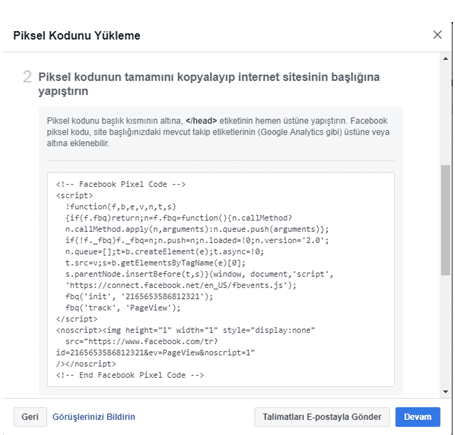Click the Geri back button

point(30,417)
